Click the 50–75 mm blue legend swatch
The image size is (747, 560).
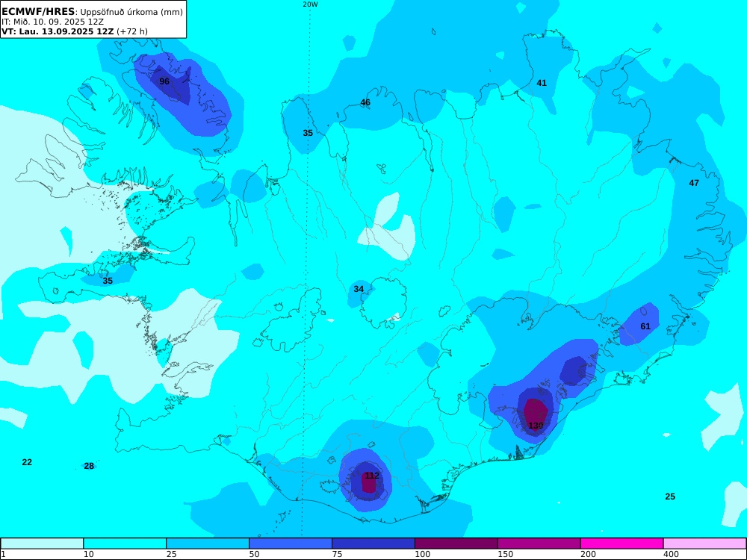point(291,544)
